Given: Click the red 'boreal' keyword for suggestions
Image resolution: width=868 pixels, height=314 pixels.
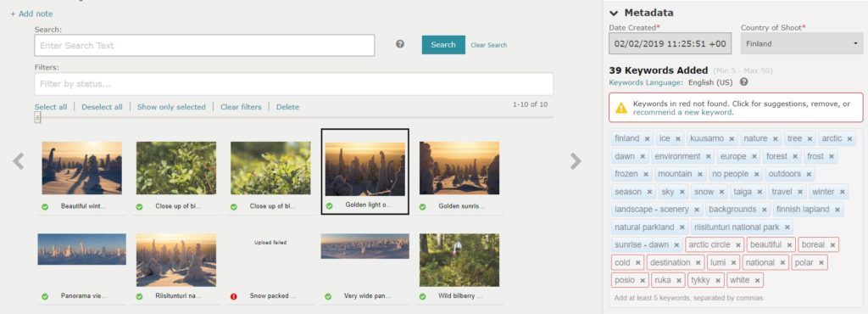Looking at the screenshot, I should click(x=813, y=244).
